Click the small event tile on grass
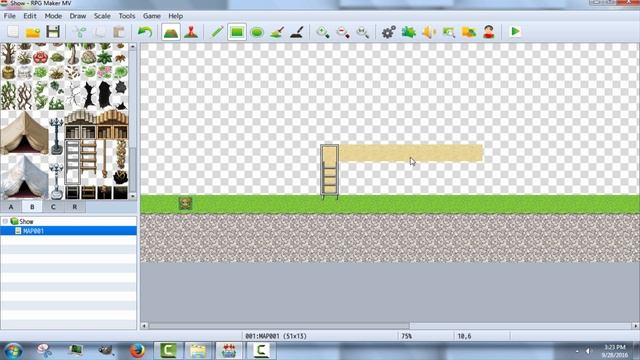Image resolution: width=640 pixels, height=360 pixels. click(x=185, y=203)
